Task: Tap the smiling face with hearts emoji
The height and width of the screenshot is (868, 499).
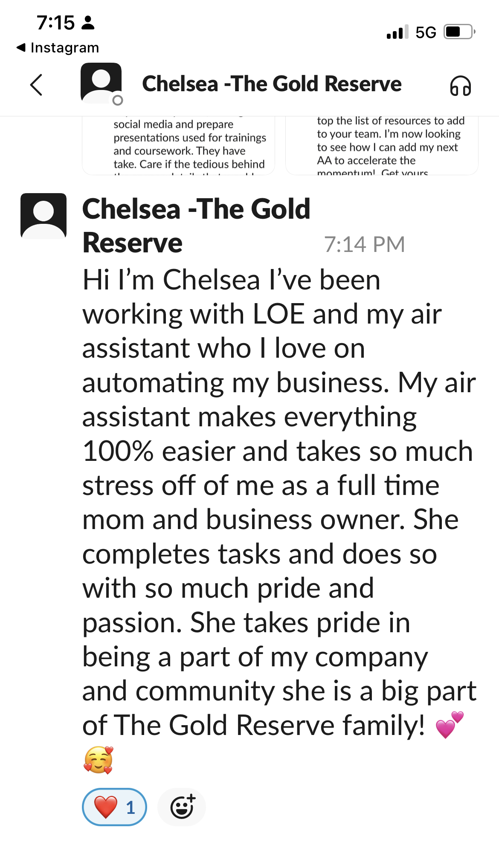Action: point(99,760)
